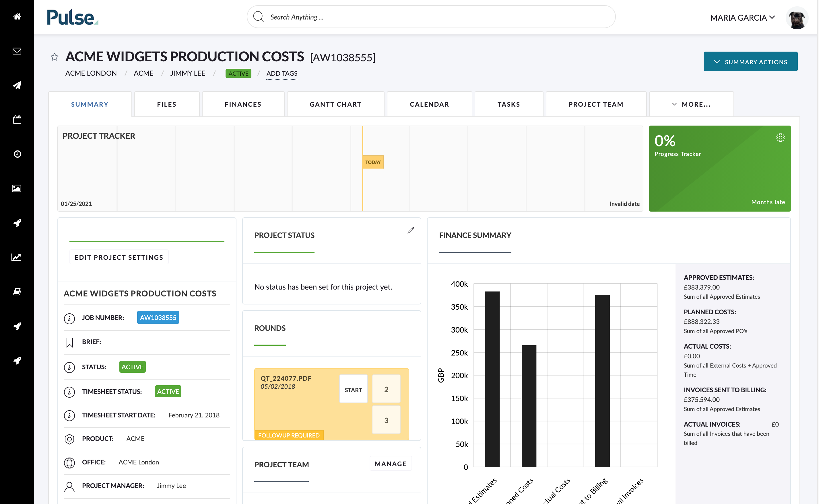Click the Start round button
819x504 pixels.
click(353, 389)
